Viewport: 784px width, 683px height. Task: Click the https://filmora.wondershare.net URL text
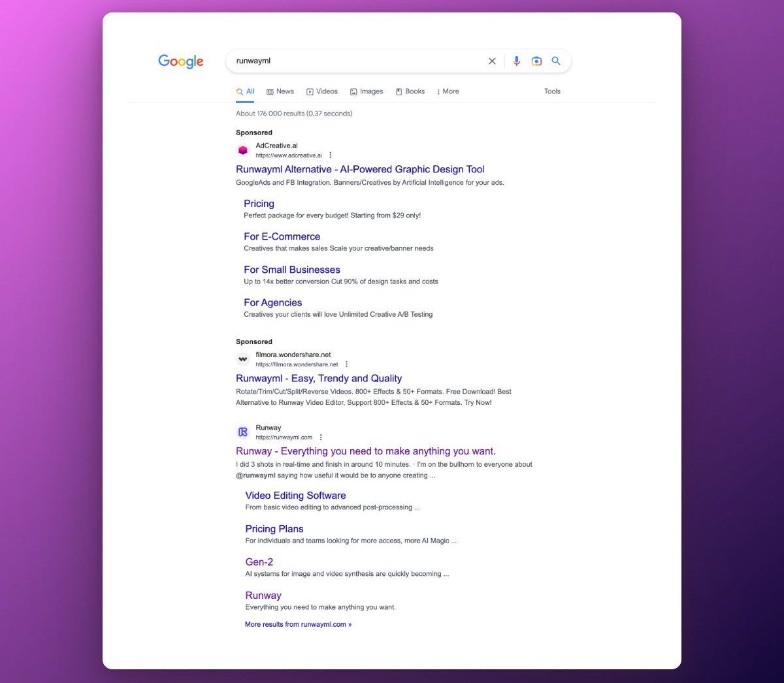297,364
